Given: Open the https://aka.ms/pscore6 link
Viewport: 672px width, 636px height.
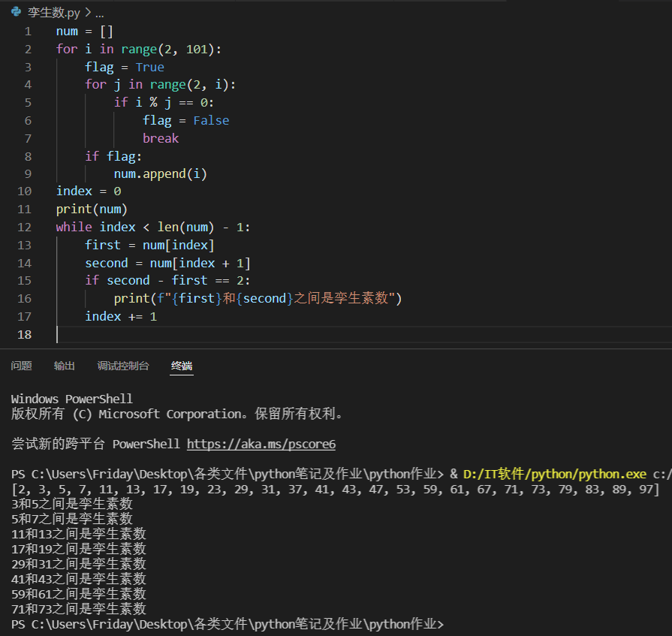Looking at the screenshot, I should (x=261, y=444).
